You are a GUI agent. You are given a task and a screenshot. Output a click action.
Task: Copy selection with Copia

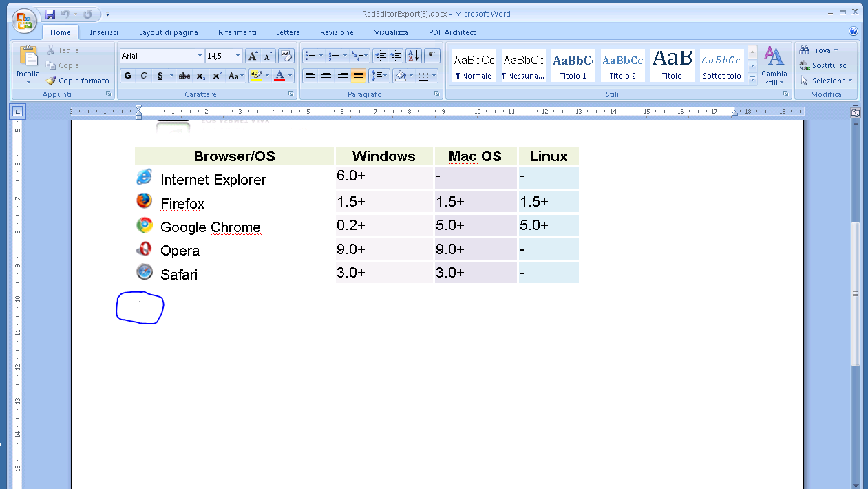pyautogui.click(x=63, y=65)
